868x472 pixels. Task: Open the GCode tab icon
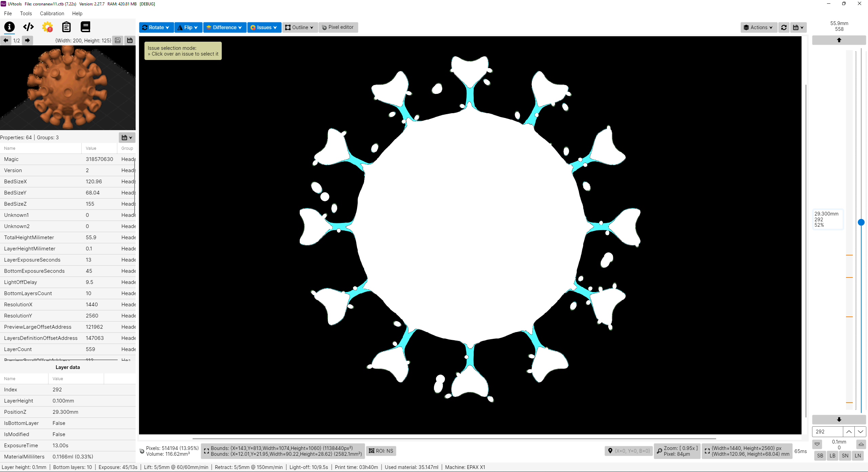click(28, 27)
